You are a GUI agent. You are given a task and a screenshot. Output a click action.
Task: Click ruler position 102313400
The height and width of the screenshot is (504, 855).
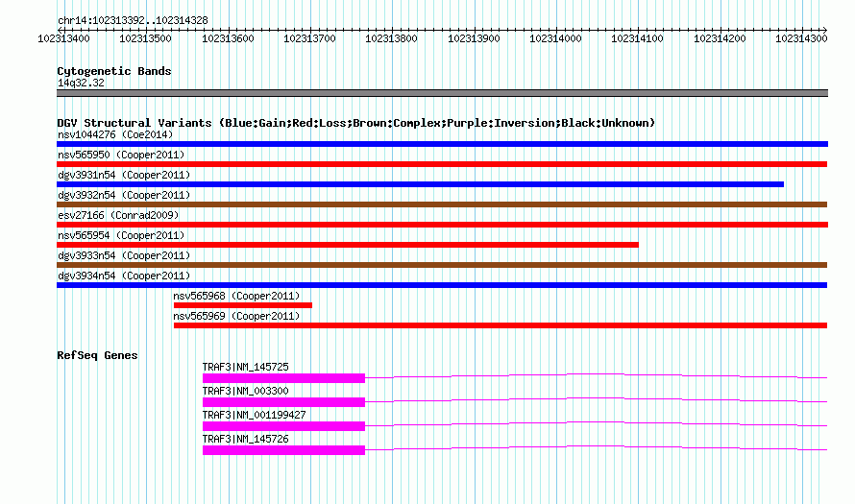tap(63, 38)
